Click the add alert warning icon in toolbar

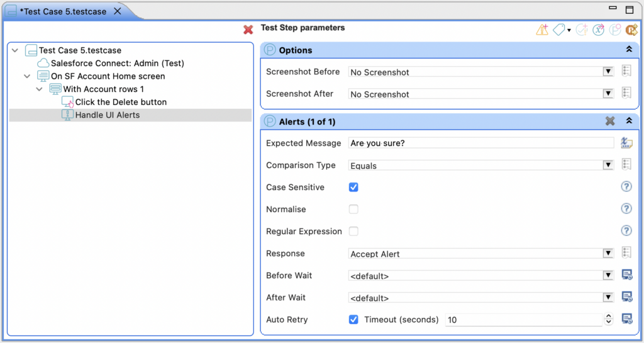[x=542, y=30]
